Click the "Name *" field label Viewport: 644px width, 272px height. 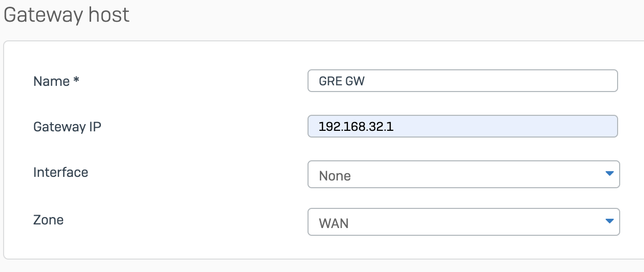tap(51, 81)
